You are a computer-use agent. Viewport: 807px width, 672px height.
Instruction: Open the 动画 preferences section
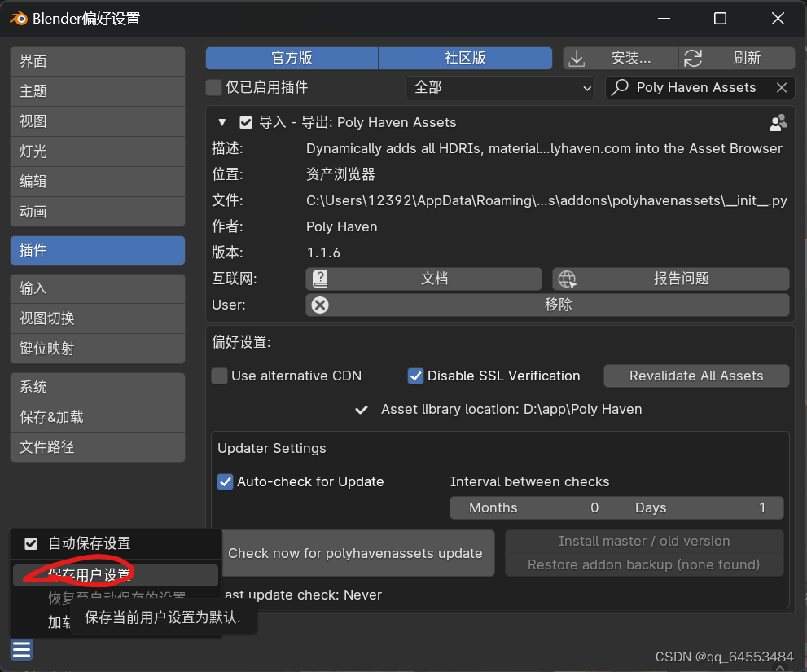click(x=98, y=212)
